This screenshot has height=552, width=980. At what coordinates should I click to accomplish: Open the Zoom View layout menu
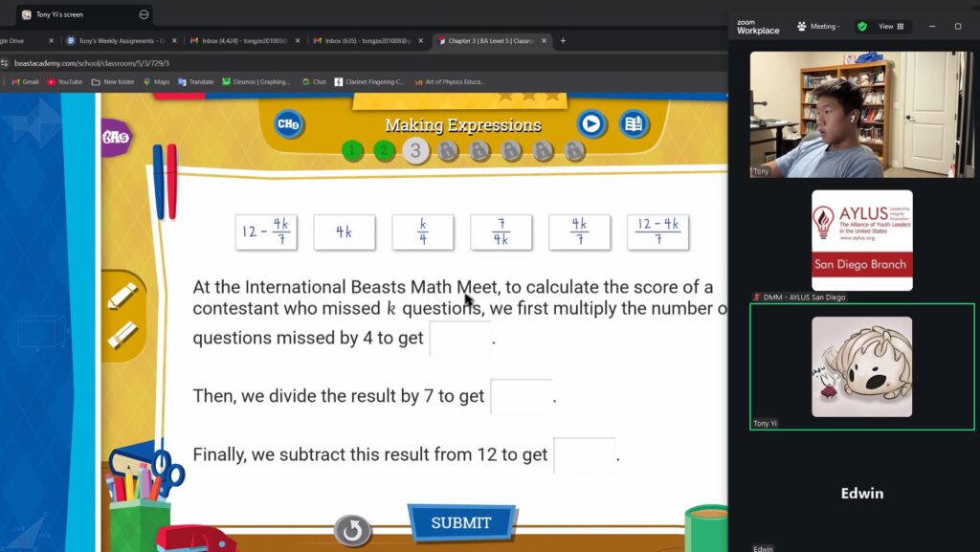[891, 27]
